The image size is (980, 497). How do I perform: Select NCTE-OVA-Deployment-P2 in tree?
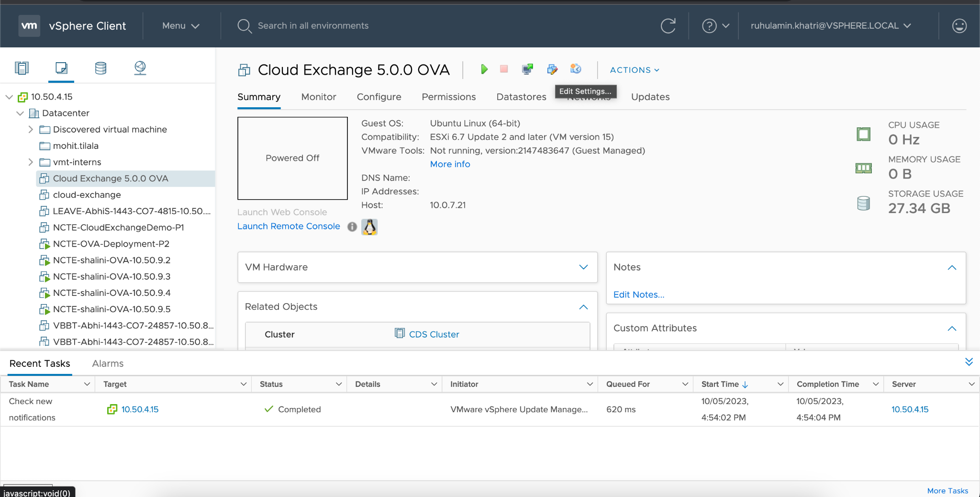111,244
